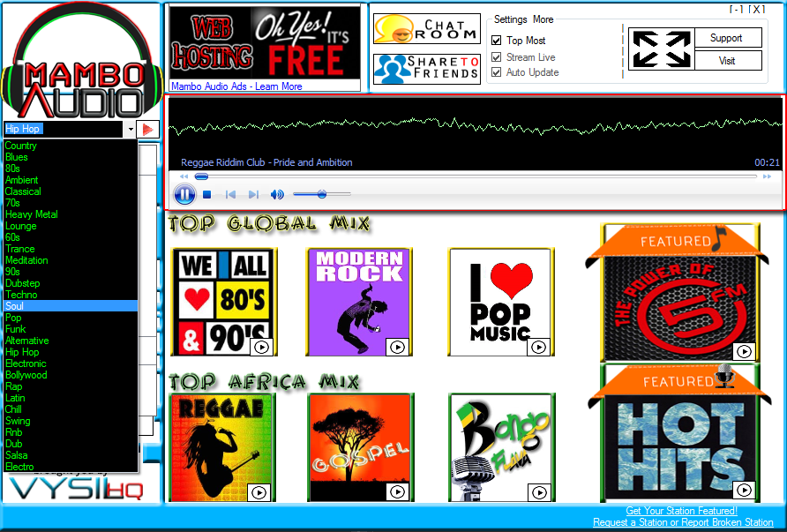
Task: Choose Swing in the genre list
Action: pos(71,421)
